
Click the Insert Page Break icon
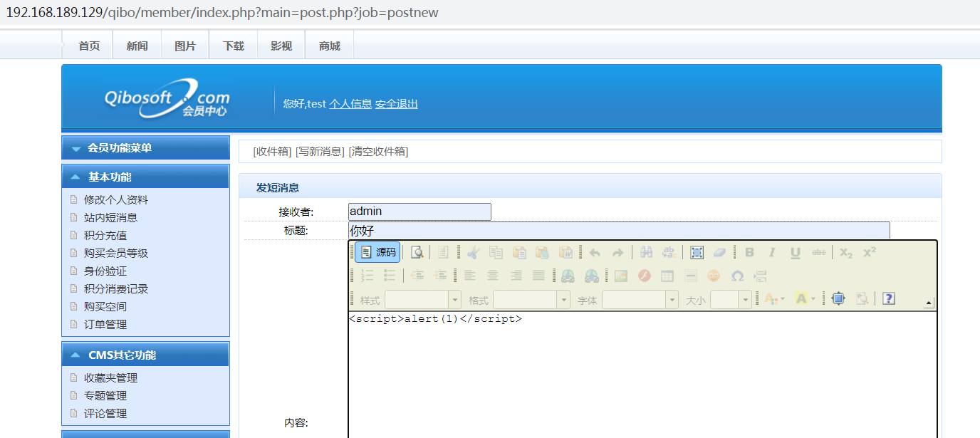761,276
